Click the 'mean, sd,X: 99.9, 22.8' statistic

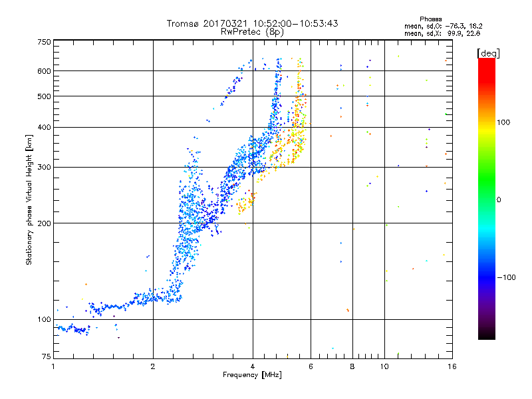(x=442, y=33)
